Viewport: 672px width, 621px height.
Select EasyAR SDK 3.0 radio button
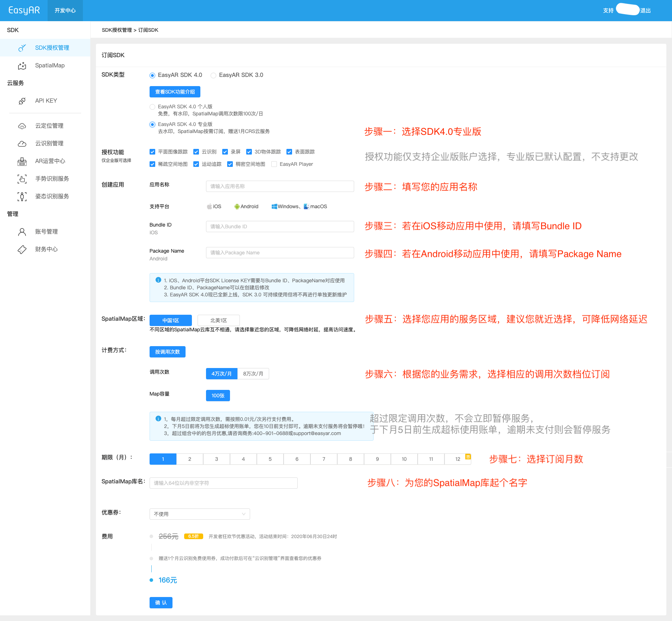(x=213, y=75)
